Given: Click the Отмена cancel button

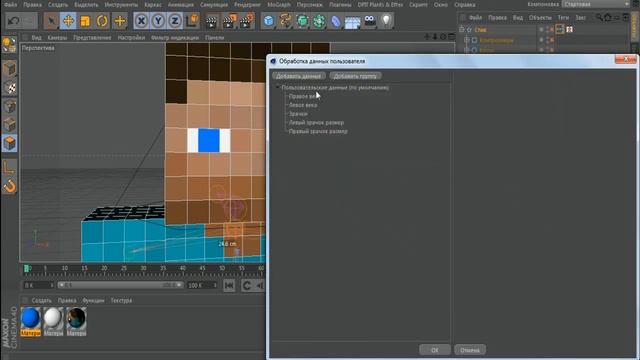Looking at the screenshot, I should click(x=470, y=350).
